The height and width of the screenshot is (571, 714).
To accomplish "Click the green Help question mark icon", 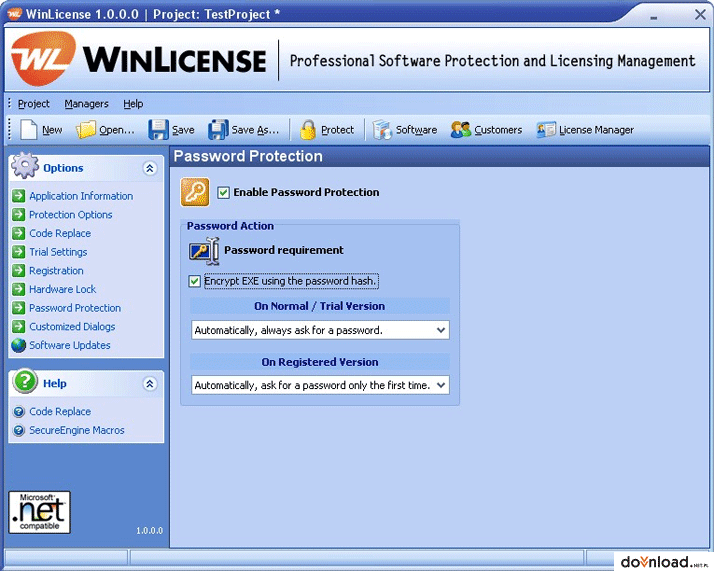I will click(x=25, y=381).
